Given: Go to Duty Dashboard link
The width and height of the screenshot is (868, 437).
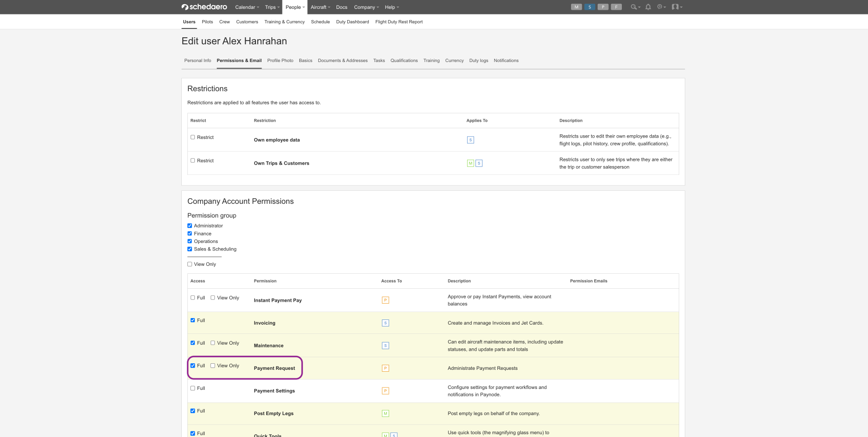Looking at the screenshot, I should 352,22.
